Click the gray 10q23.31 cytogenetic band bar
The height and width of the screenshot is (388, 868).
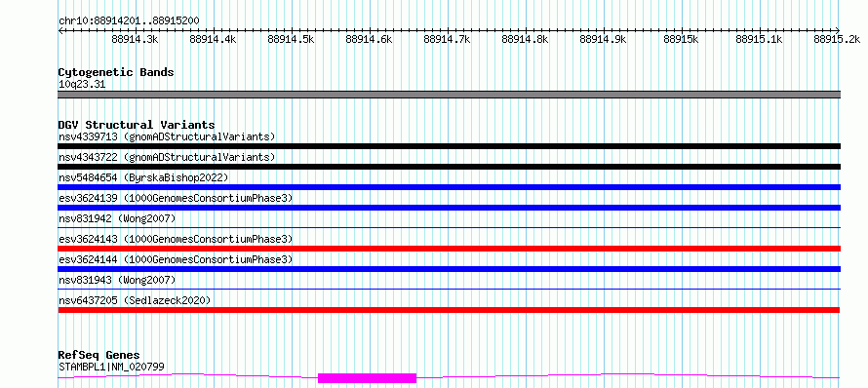(x=449, y=95)
